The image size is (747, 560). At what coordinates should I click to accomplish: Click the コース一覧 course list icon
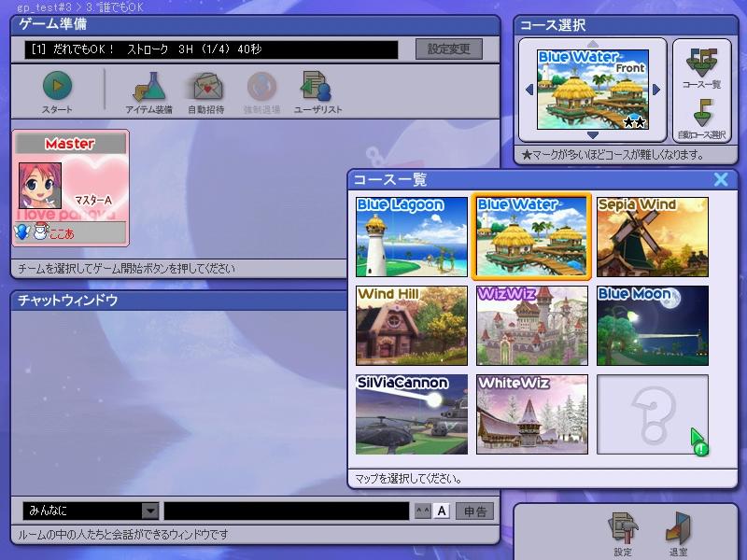700,67
